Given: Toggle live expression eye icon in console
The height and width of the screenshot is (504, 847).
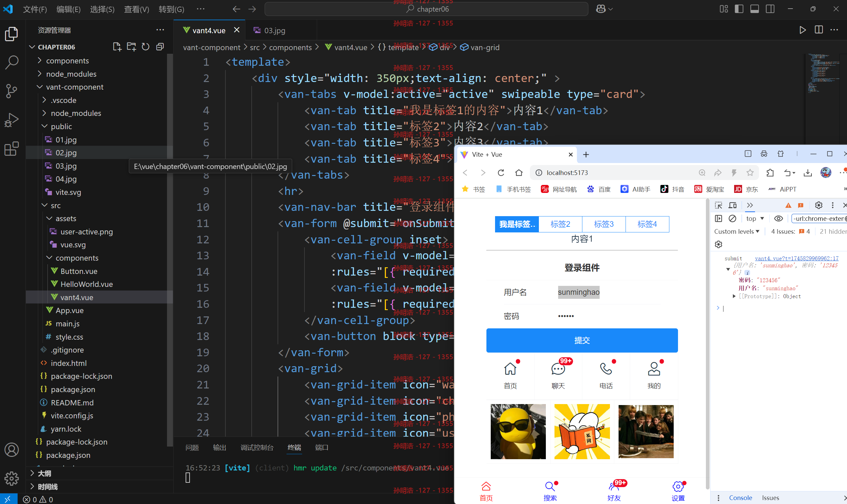Looking at the screenshot, I should [778, 219].
